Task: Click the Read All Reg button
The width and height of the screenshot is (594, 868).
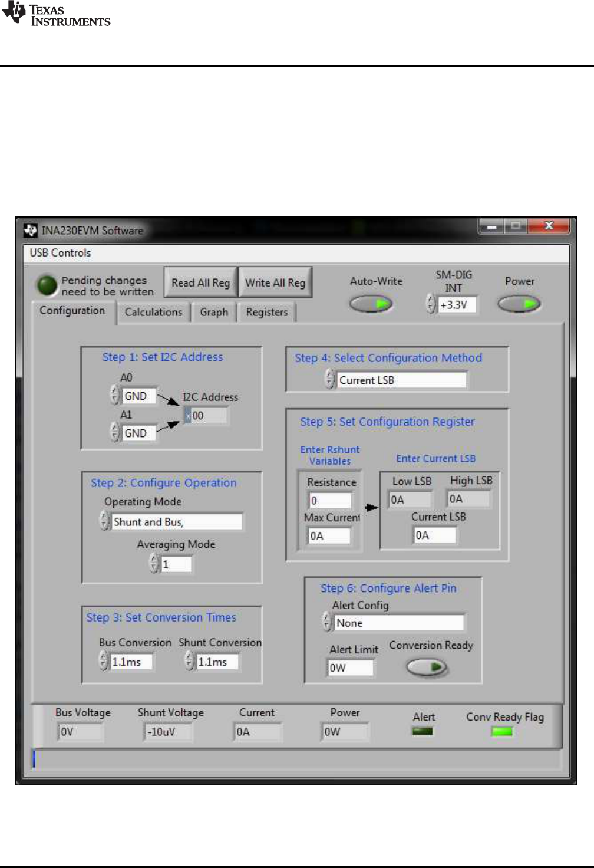Action: pos(201,282)
